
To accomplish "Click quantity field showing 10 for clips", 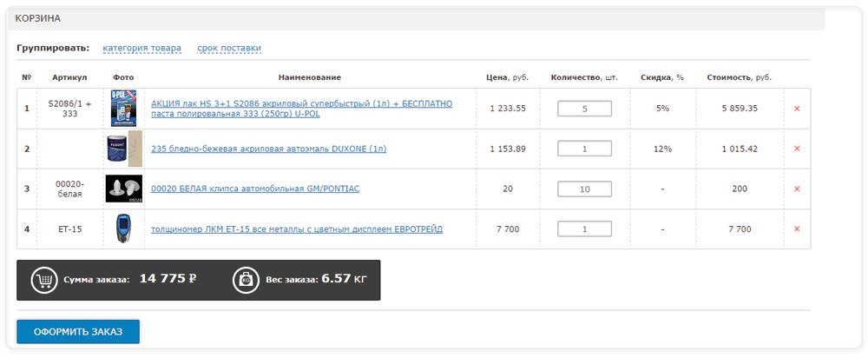I will click(584, 189).
